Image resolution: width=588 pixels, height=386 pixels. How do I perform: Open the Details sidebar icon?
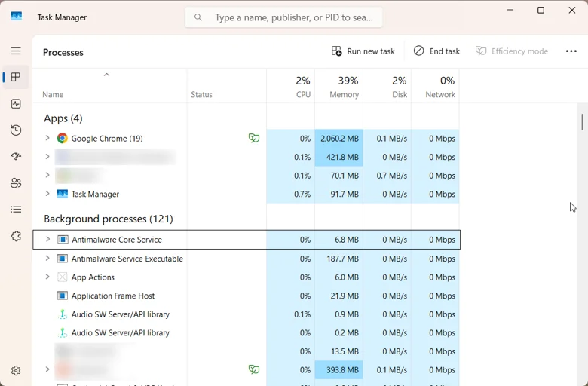click(x=16, y=210)
